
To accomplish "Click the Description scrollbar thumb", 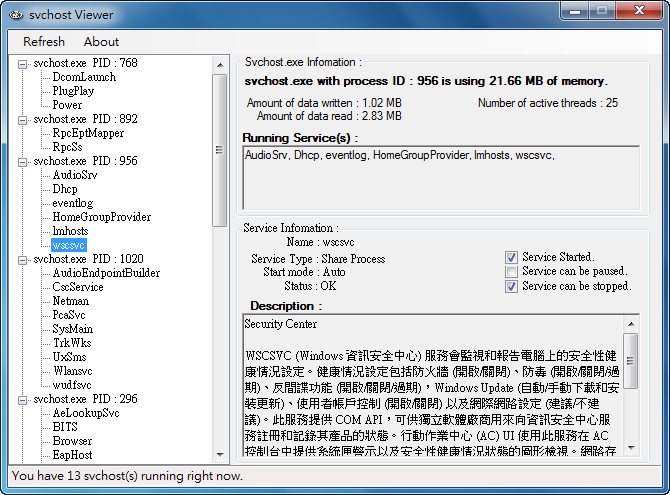I will pos(631,361).
